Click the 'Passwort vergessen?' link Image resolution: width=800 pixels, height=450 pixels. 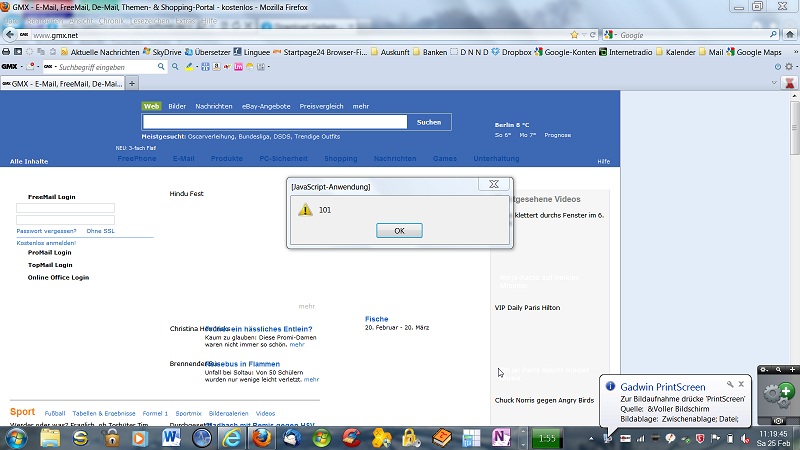coord(46,231)
